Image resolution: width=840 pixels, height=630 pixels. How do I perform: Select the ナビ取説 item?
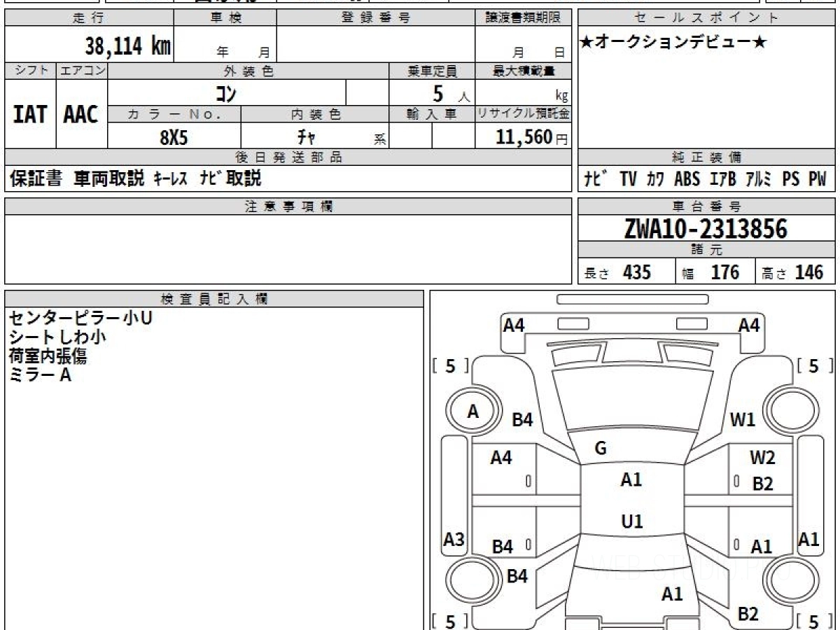[x=230, y=178]
